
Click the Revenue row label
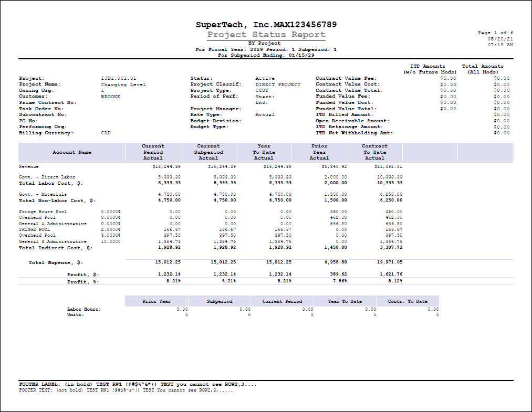pyautogui.click(x=29, y=166)
